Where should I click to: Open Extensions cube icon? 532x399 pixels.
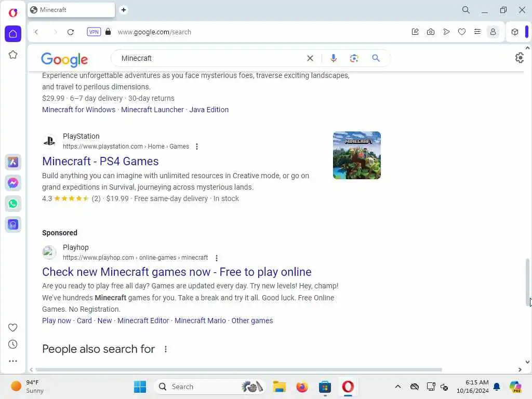(x=515, y=32)
